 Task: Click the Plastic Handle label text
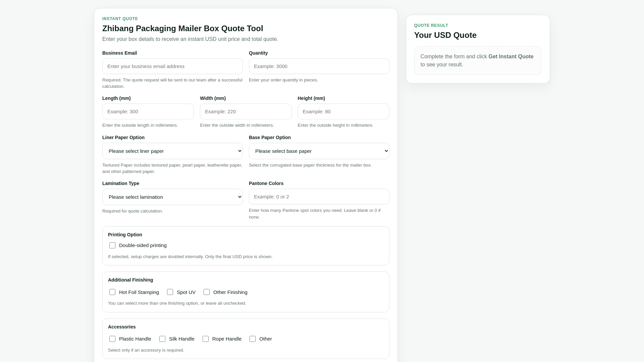coord(135,339)
